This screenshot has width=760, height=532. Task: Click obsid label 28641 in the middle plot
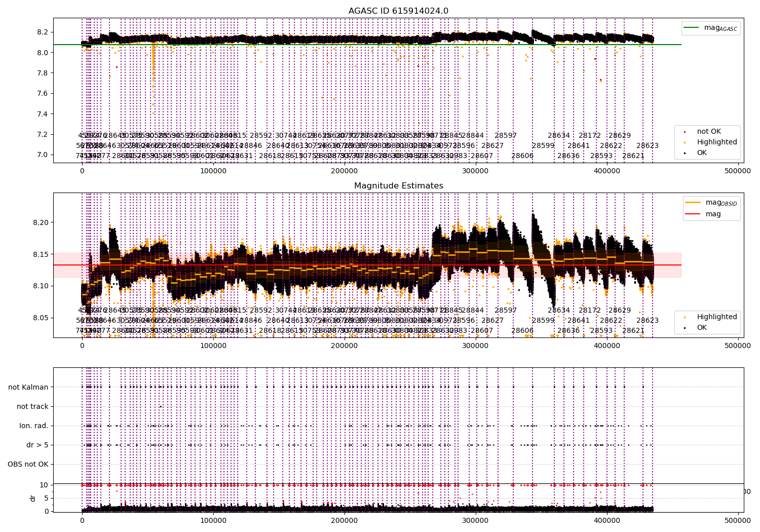[579, 321]
